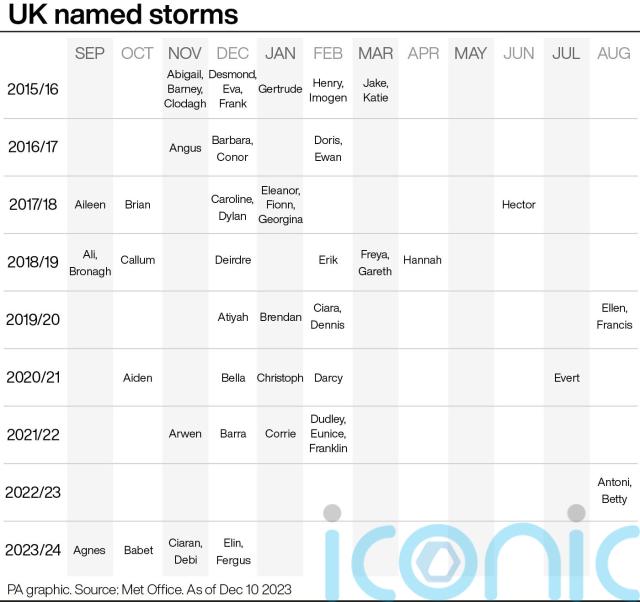Select the Babet entry in OCT
Viewport: 640px width, 602px height.
pos(138,550)
